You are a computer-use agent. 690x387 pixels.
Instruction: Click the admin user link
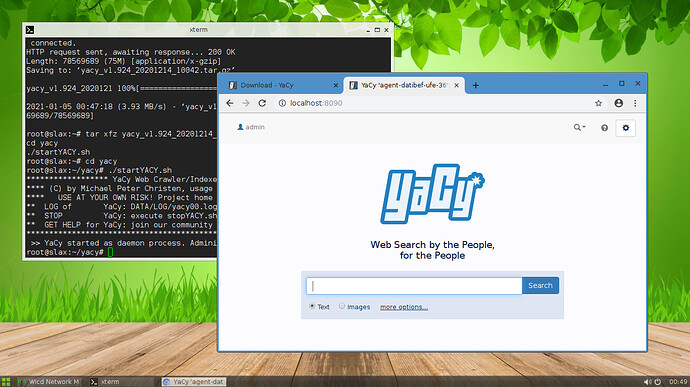251,127
